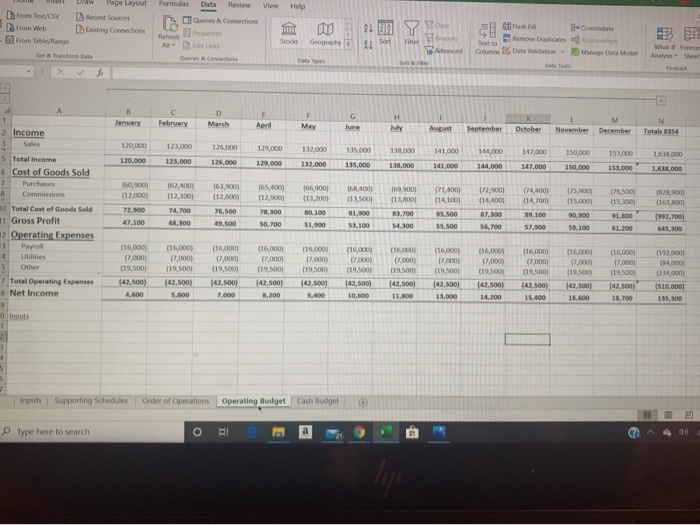
Task: Open File Explorer from taskbar
Action: [x=278, y=432]
